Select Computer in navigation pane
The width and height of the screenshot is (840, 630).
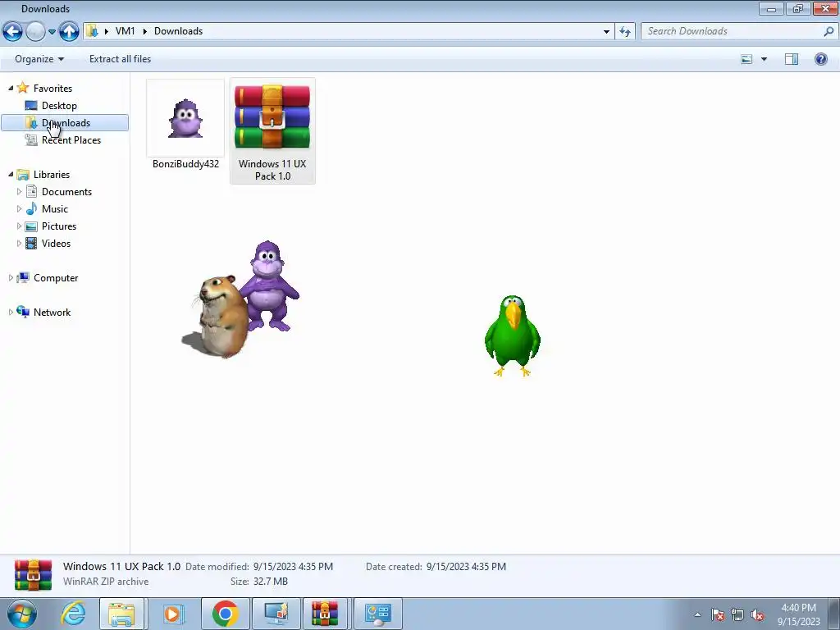(x=56, y=278)
